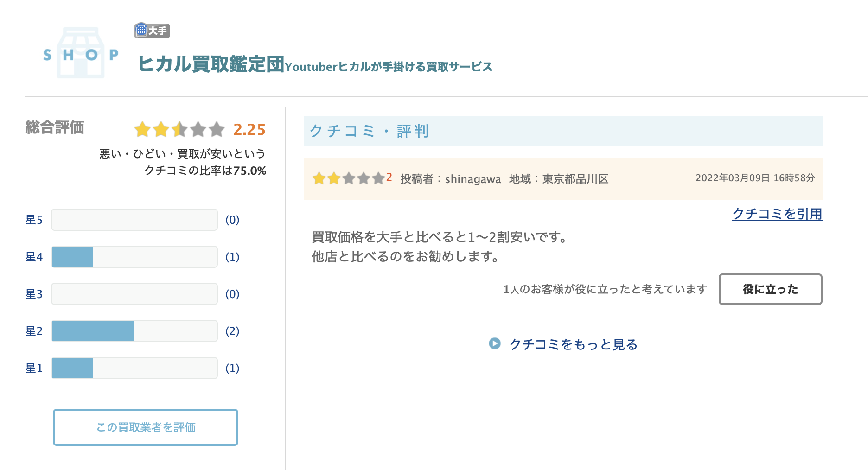Screen dimensions: 868x470
Task: Click the クチコミ・評判 section header
Action: click(563, 131)
